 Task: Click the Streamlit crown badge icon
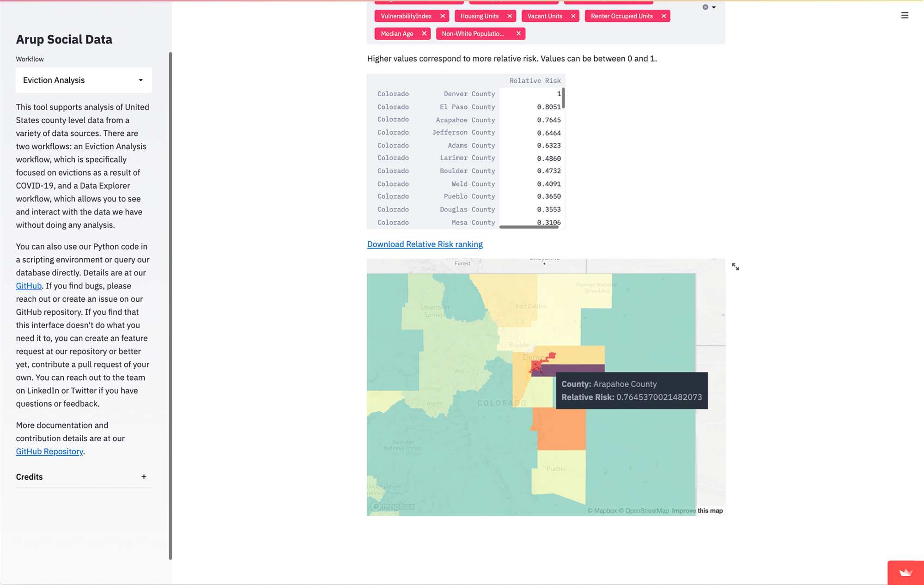pyautogui.click(x=906, y=573)
